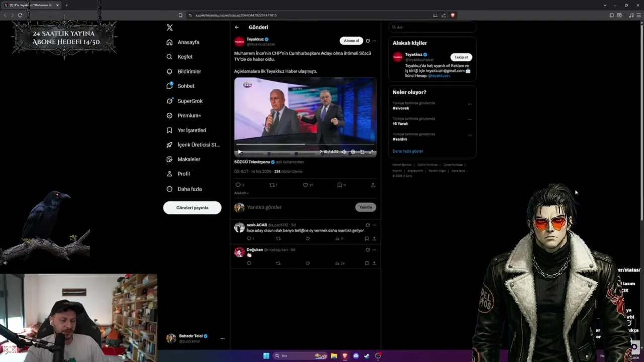
Task: Click the Abone ol button
Action: click(x=351, y=41)
